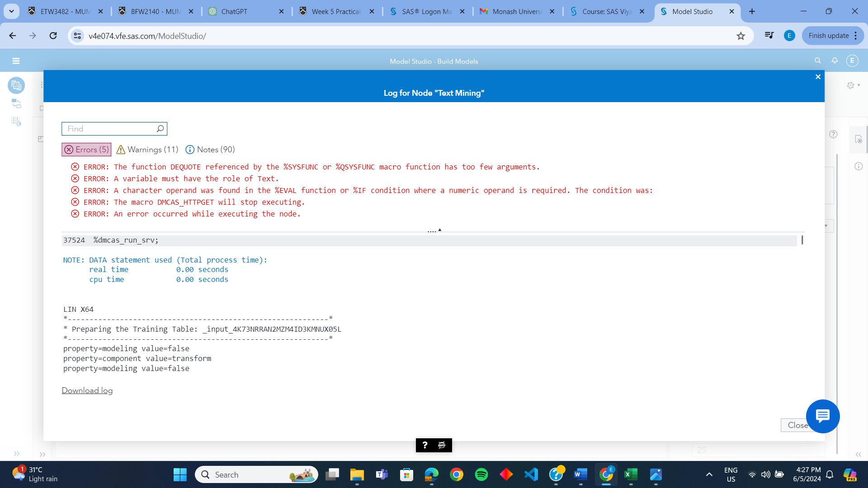Open notifications via the bell icon
The image size is (868, 488).
835,60
